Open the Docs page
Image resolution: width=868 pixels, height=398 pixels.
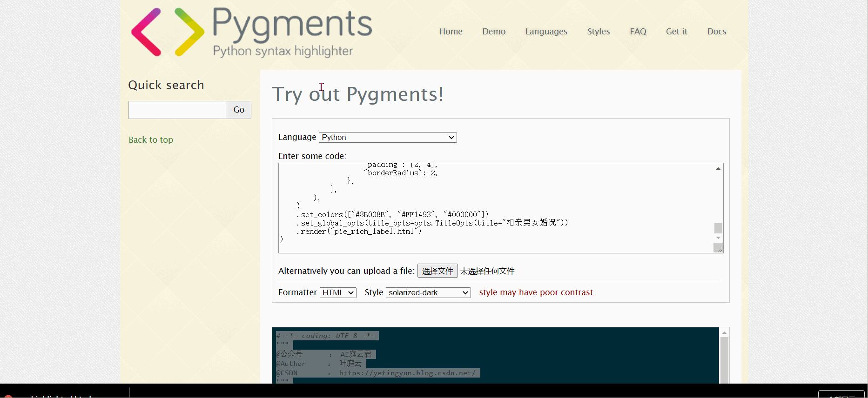click(717, 32)
